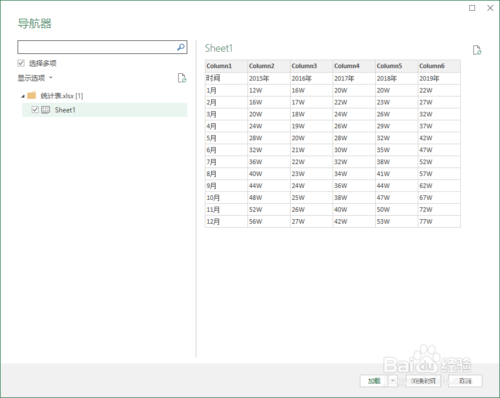The width and height of the screenshot is (500, 398).
Task: Click the 41W cell in the 8月 row
Action: point(396,174)
